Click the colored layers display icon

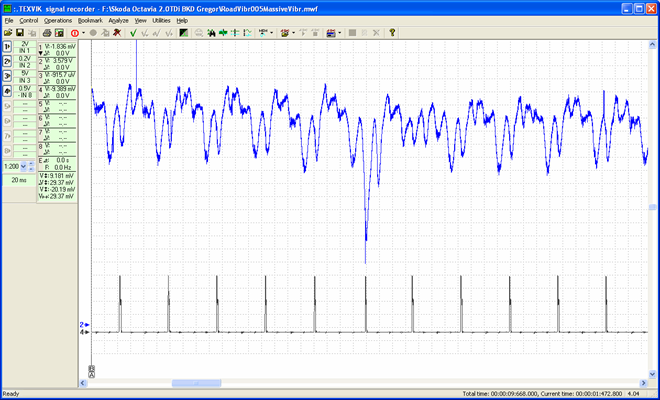[331, 33]
